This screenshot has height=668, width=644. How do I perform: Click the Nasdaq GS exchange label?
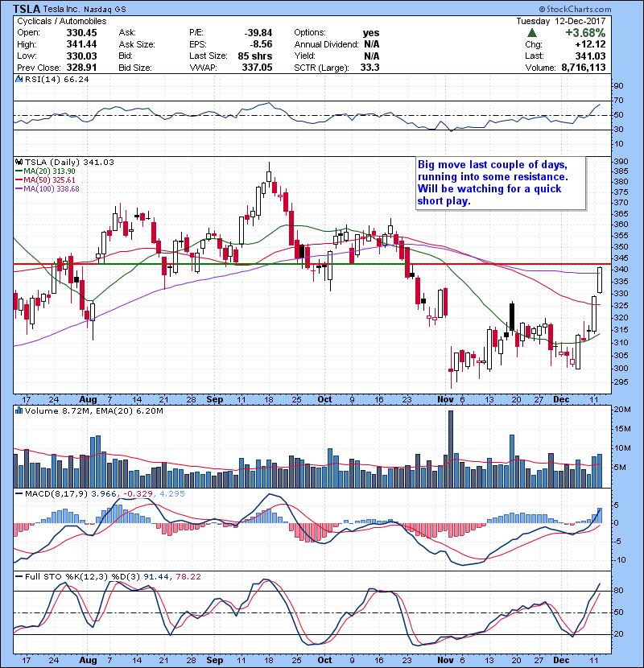tap(105, 10)
